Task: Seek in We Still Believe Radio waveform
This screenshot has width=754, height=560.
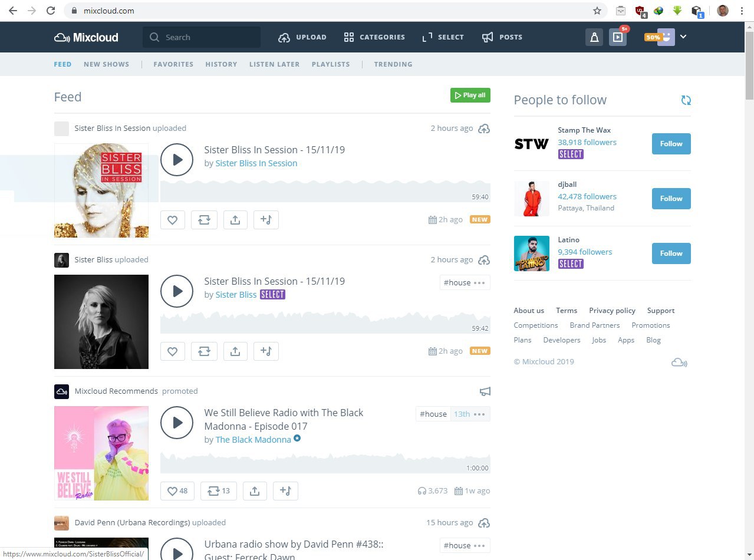Action: pyautogui.click(x=325, y=463)
